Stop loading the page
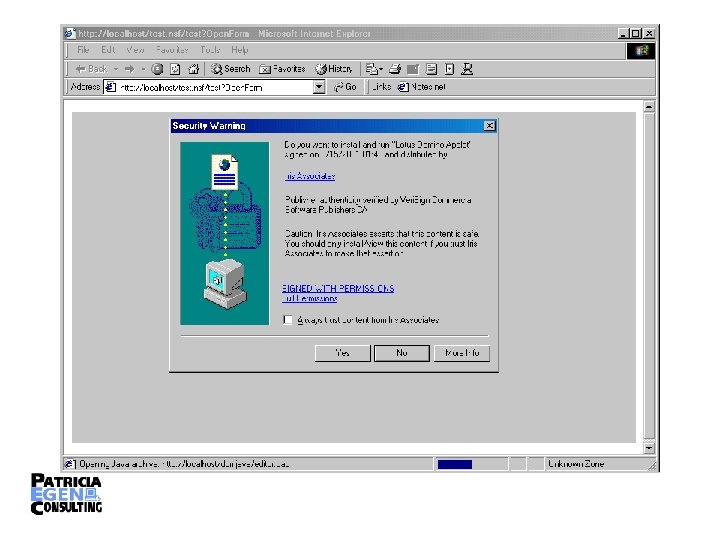 tap(158, 69)
